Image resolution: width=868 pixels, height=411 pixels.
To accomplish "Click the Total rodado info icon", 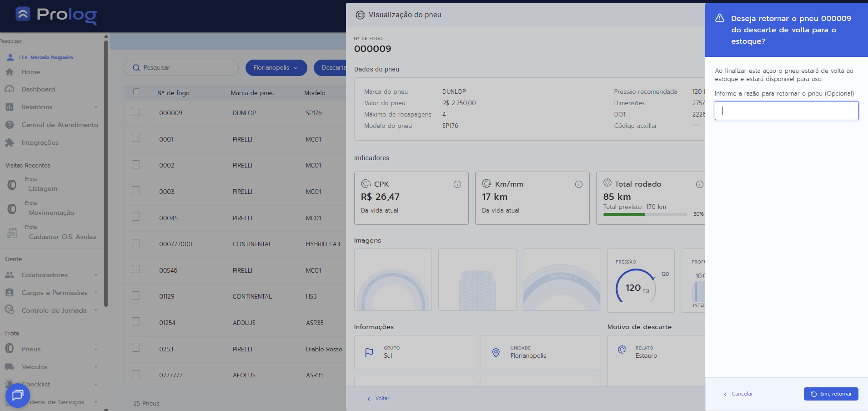I will tap(699, 184).
